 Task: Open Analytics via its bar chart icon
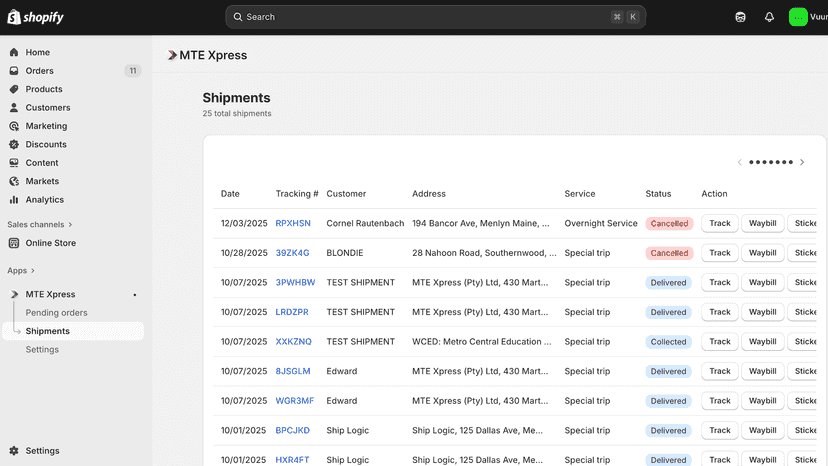[14, 200]
